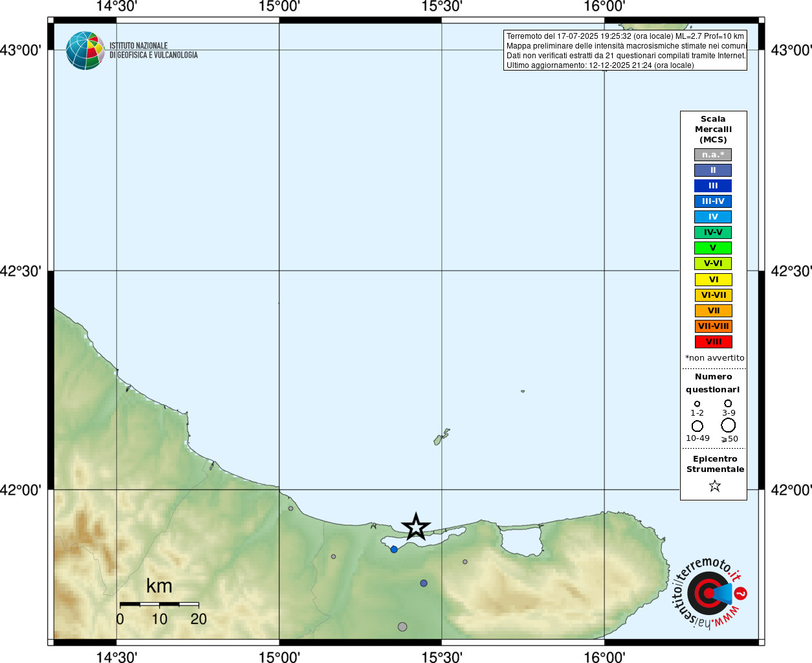Click the earthquake info text box

click(x=625, y=51)
